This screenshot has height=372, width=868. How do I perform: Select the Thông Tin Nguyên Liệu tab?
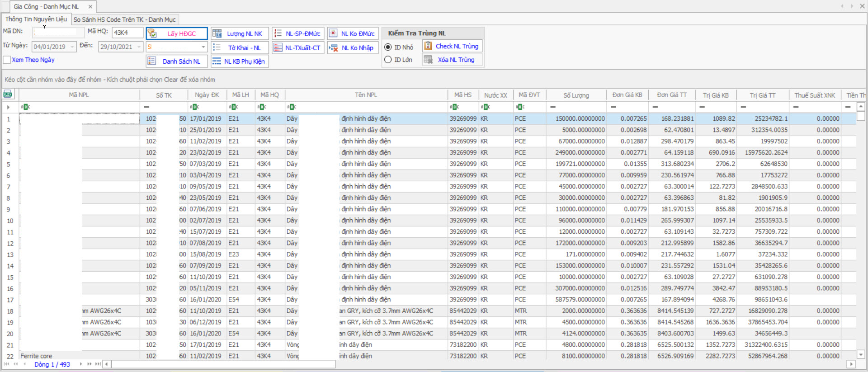(36, 19)
